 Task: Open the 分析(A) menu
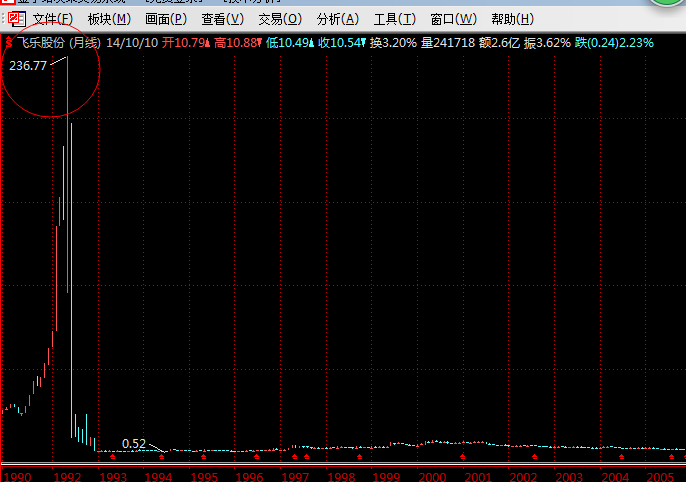point(338,19)
